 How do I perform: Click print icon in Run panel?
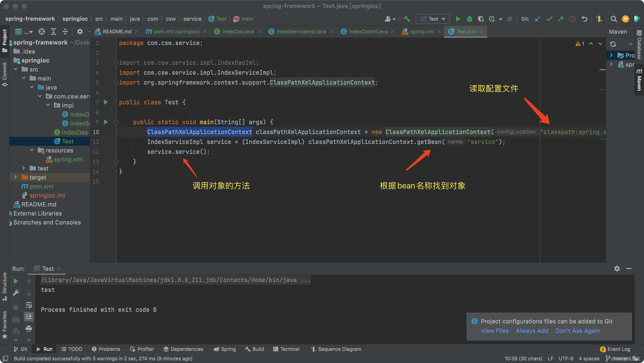point(29,328)
